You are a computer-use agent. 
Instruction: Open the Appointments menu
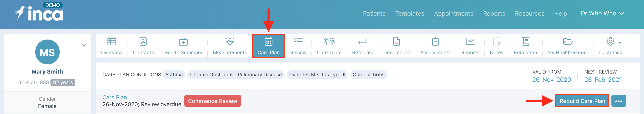(x=453, y=14)
